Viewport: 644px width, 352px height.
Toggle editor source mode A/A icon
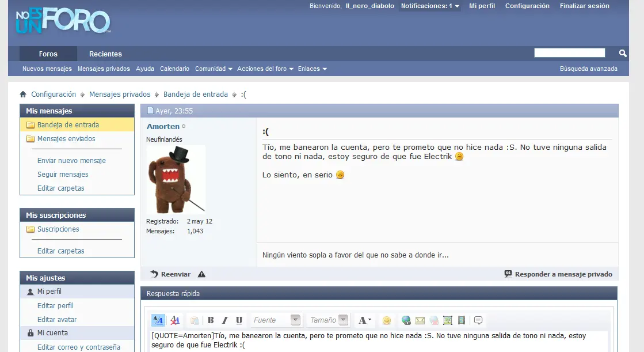point(158,320)
